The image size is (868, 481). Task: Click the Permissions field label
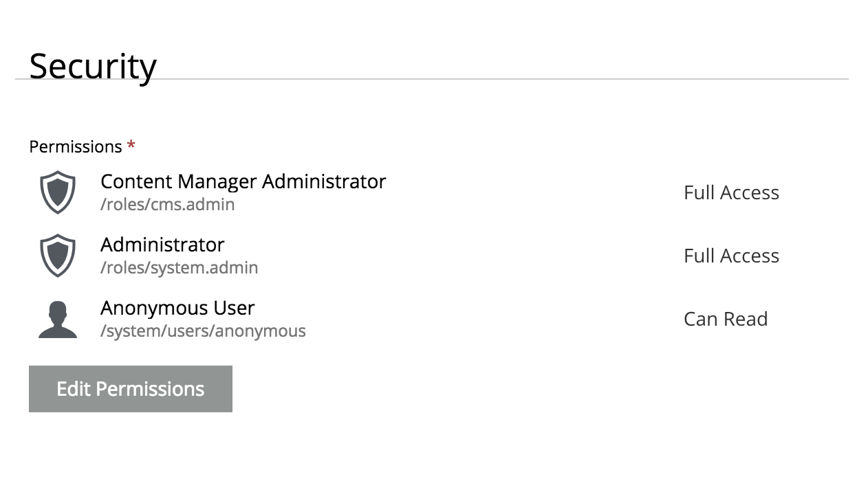76,146
